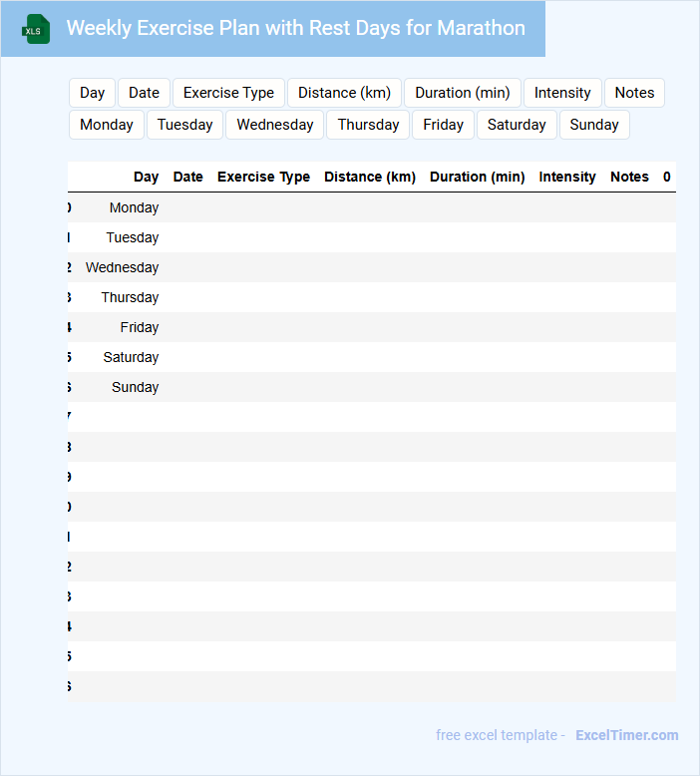Select the Day tag button

(x=93, y=93)
